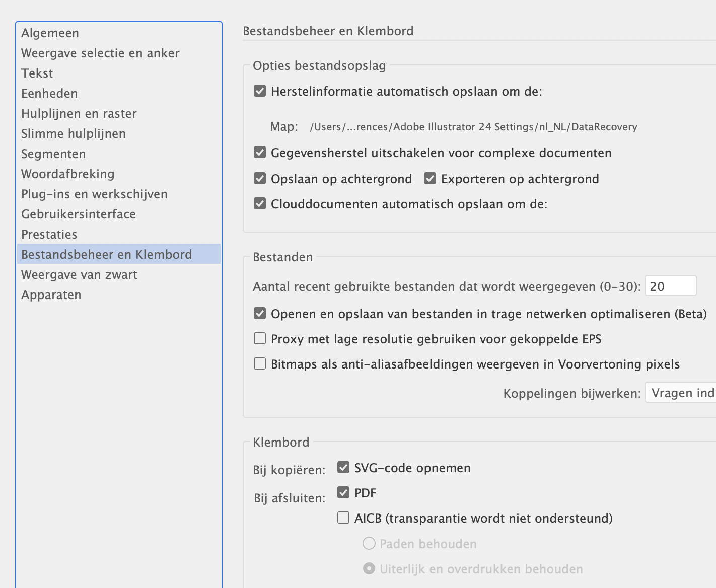Switch to Plug-ins en werkschijven

(x=94, y=194)
